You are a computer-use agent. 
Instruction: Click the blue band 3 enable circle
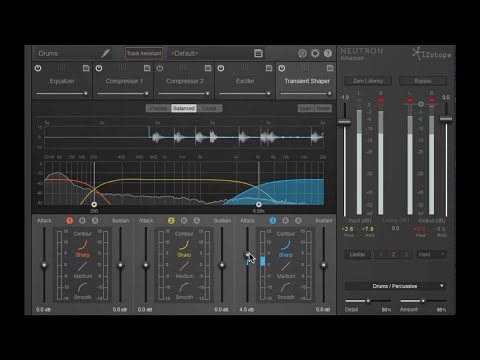pyautogui.click(x=273, y=221)
